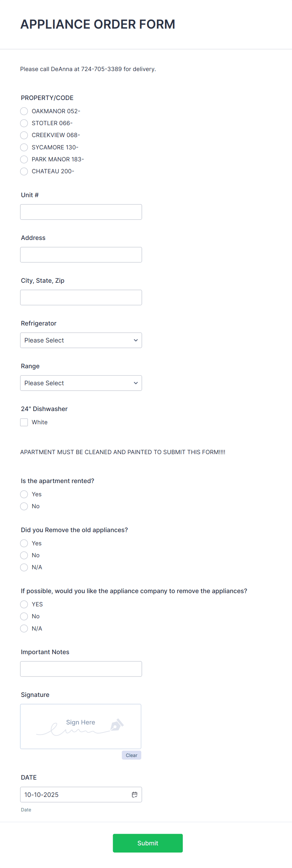Open the calendar date picker icon
The width and height of the screenshot is (292, 868).
coord(135,794)
